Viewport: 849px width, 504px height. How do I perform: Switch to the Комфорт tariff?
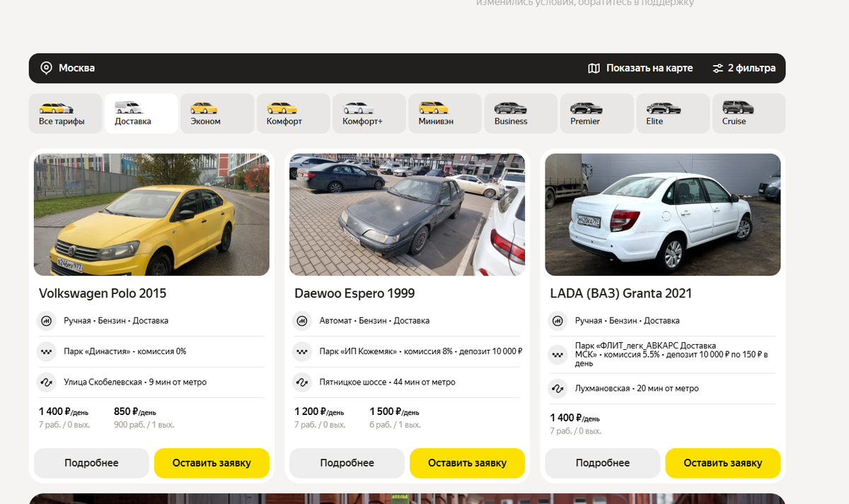(x=293, y=113)
